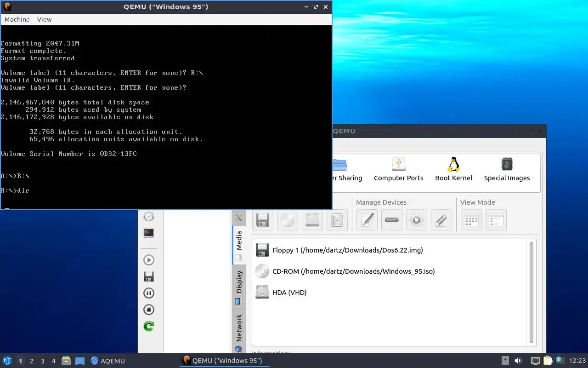Switch to workspace 1
The image size is (588, 368).
pos(20,361)
